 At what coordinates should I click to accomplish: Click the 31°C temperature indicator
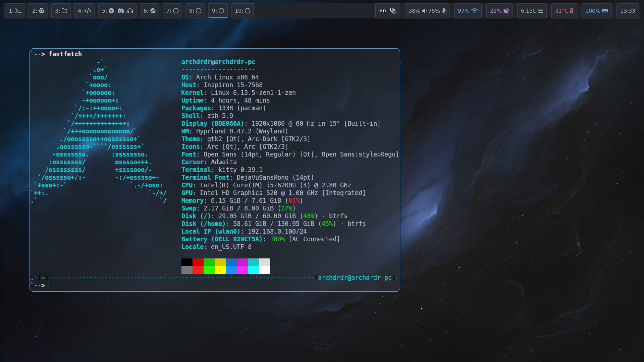564,11
